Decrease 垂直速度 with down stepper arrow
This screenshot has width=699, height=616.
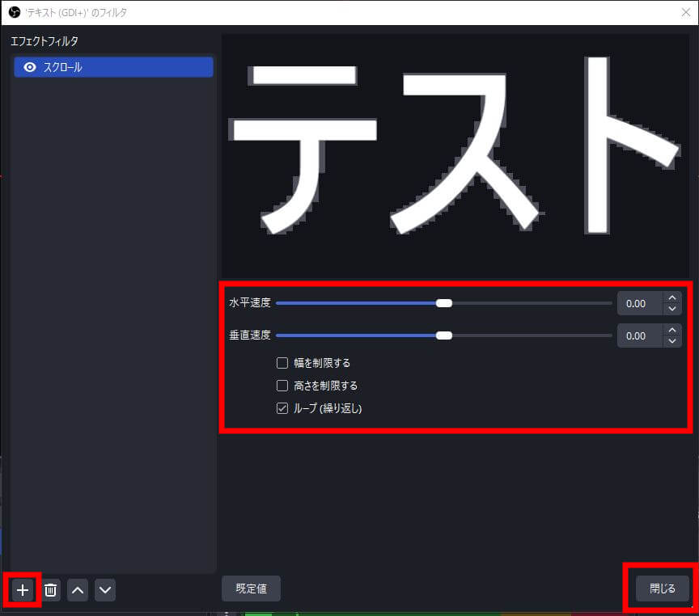672,341
